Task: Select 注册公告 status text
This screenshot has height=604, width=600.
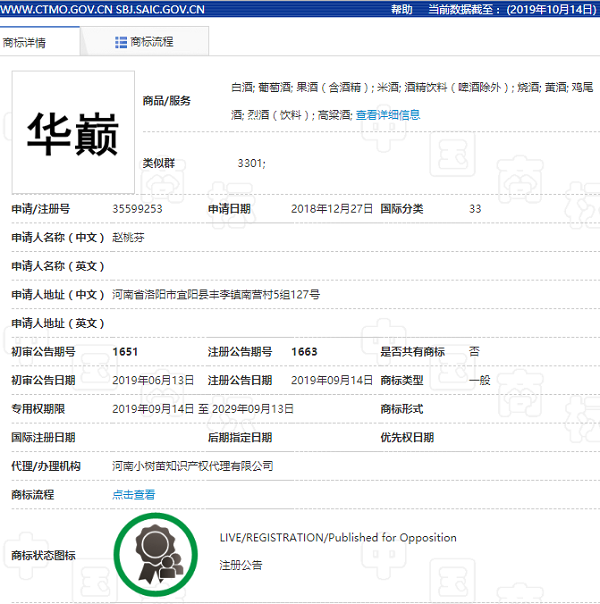Action: [x=241, y=565]
